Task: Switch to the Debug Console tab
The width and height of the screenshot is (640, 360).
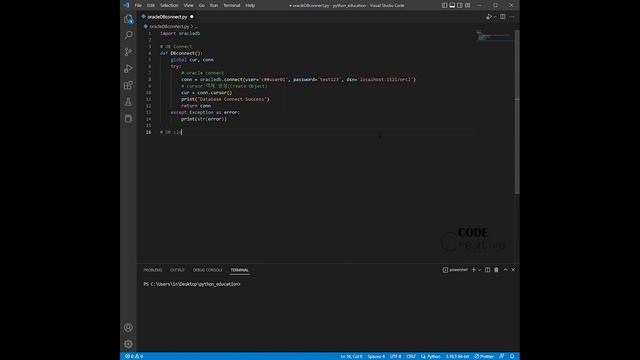Action: point(207,270)
